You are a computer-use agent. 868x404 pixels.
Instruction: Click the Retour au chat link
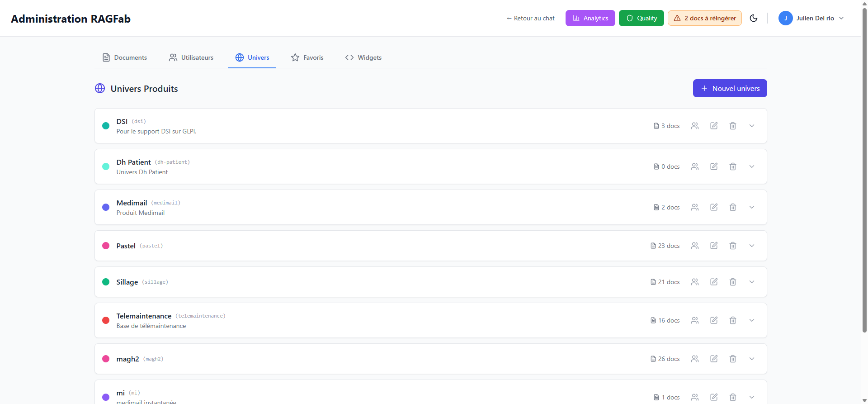(531, 18)
